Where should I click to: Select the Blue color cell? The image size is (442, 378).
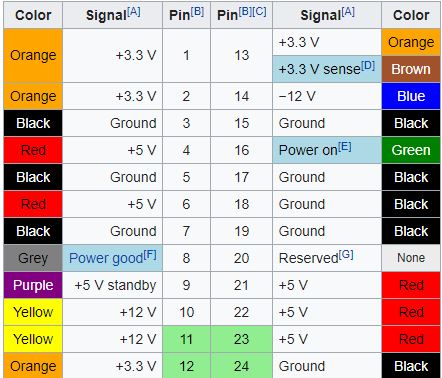click(x=411, y=96)
